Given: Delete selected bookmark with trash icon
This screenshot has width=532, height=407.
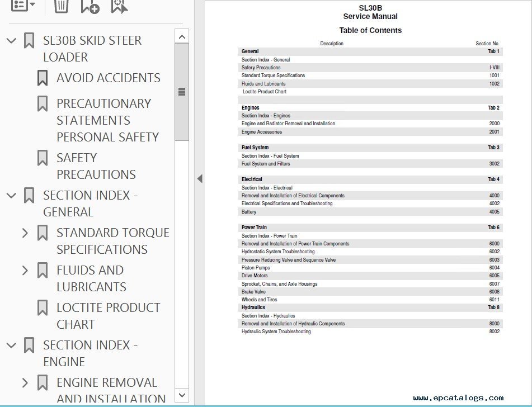Looking at the screenshot, I should (x=62, y=6).
